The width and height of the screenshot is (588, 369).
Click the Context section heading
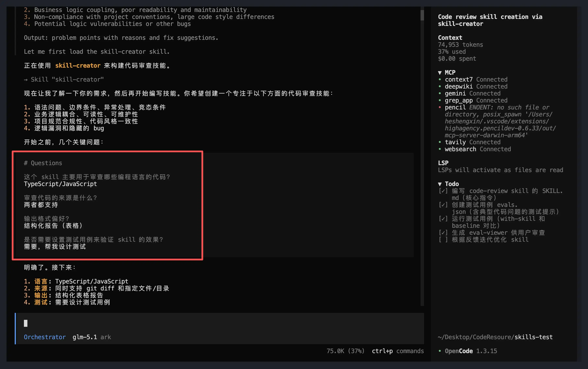coord(450,38)
